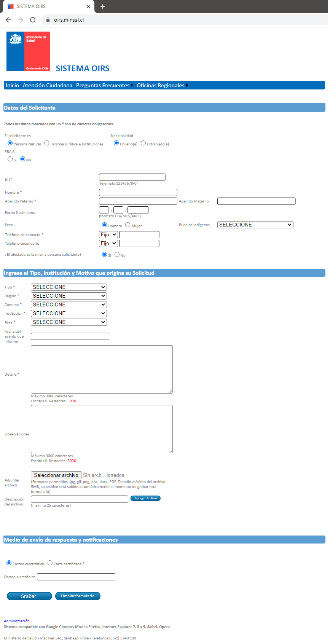Viewport: 330px width, 644px height.
Task: Go to Atención Ciudadana menu
Action: pyautogui.click(x=48, y=85)
